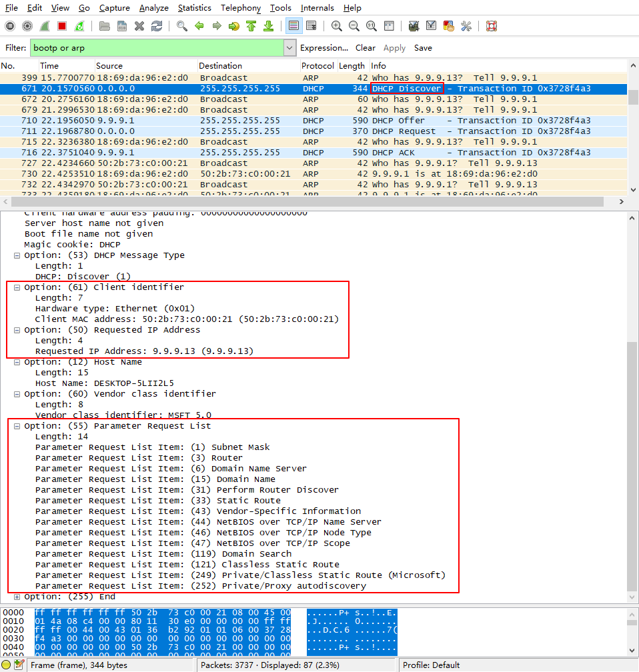
Task: Open the help lifebuoy icon
Action: (x=492, y=26)
